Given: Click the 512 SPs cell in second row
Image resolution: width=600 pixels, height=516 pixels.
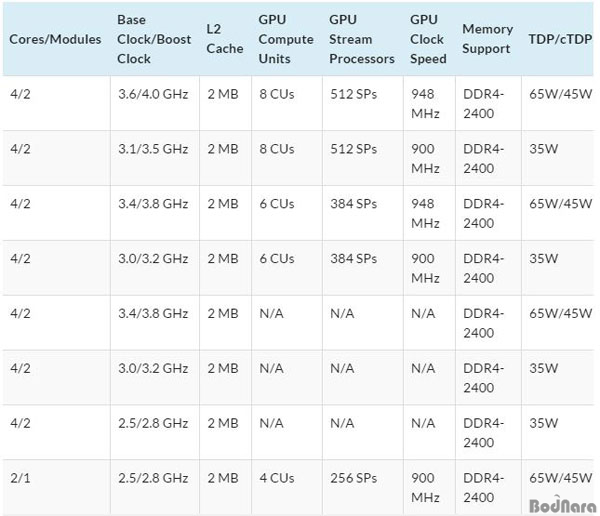Looking at the screenshot, I should (x=353, y=148).
